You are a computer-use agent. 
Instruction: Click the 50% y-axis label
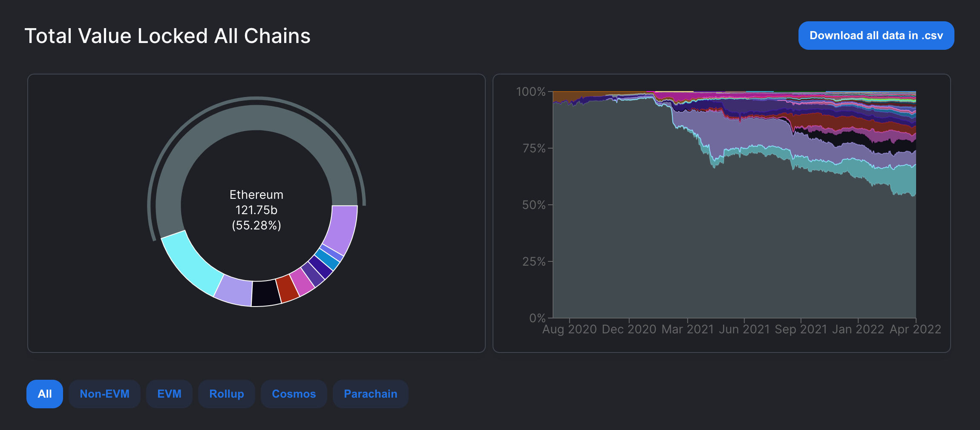(x=534, y=205)
